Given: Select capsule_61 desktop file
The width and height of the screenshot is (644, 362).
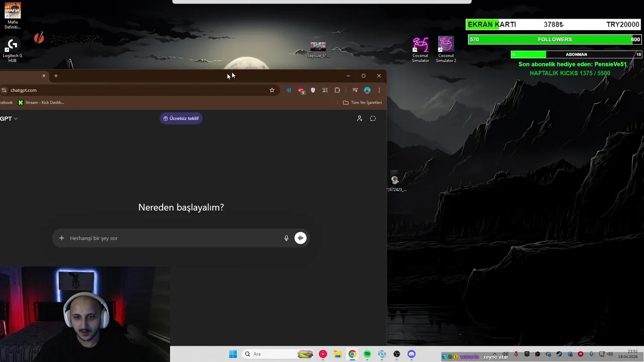Looking at the screenshot, I should pyautogui.click(x=318, y=50).
